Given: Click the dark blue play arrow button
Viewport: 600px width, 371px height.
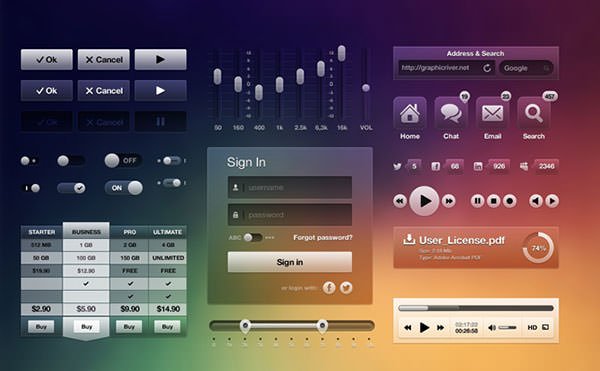Looking at the screenshot, I should pos(161,91).
